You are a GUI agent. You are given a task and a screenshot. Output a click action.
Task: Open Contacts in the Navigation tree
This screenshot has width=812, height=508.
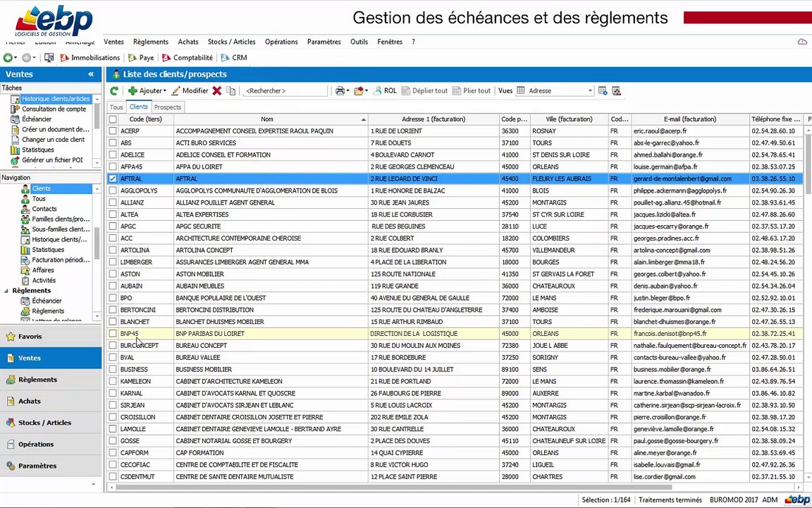(44, 209)
